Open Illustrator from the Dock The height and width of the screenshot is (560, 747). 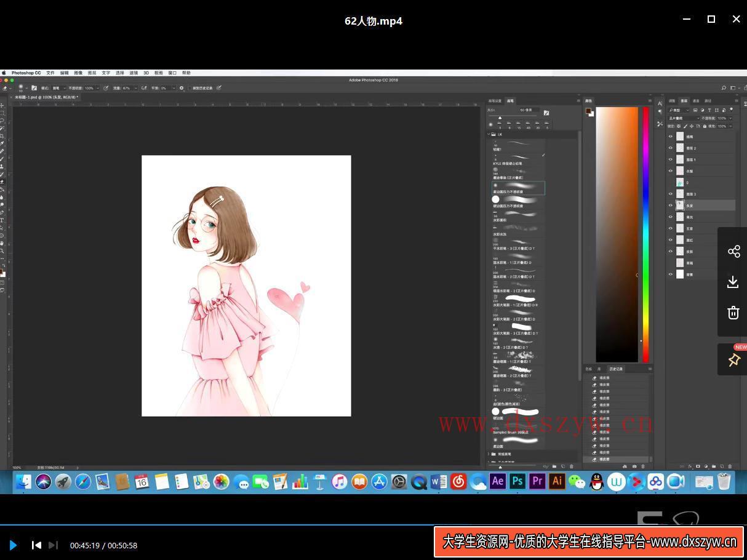coord(557,481)
